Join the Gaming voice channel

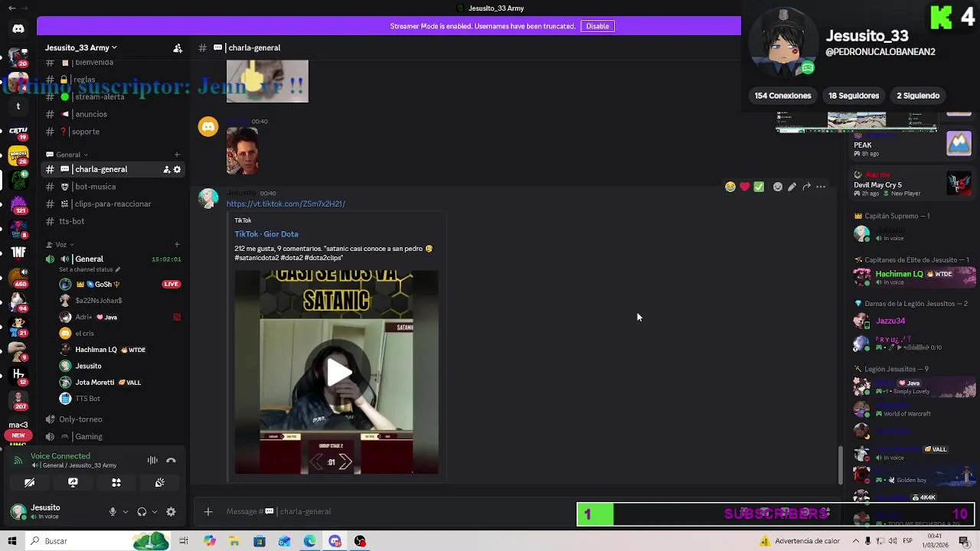click(x=89, y=437)
